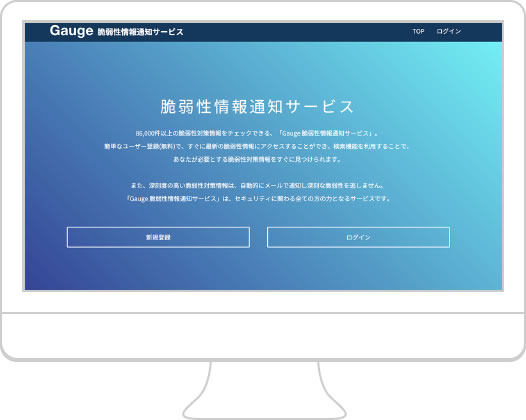Click the text 新規登録 inside left button

pos(158,238)
